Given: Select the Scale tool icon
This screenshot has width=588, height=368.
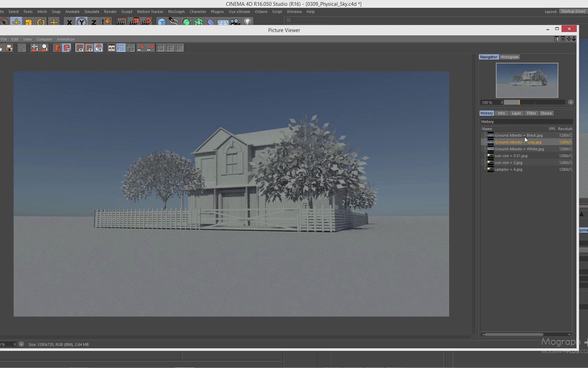Looking at the screenshot, I should [29, 22].
